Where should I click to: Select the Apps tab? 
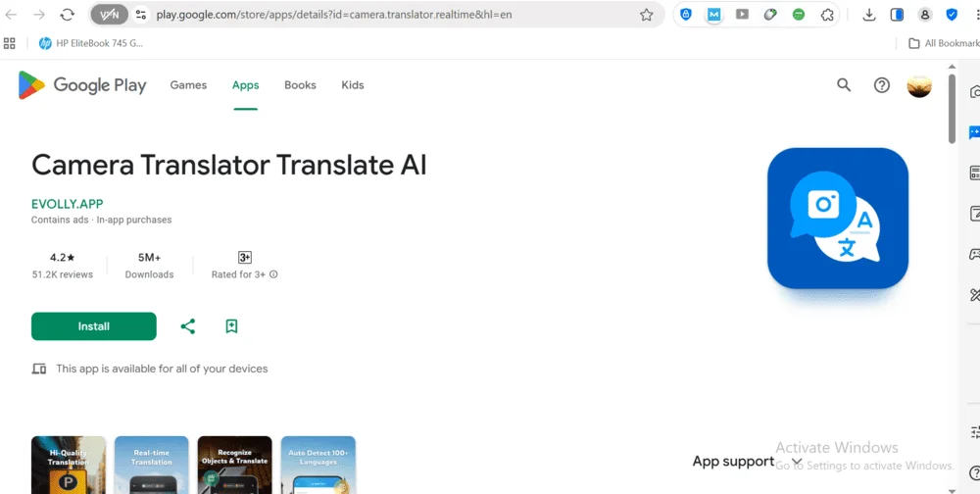(x=246, y=85)
